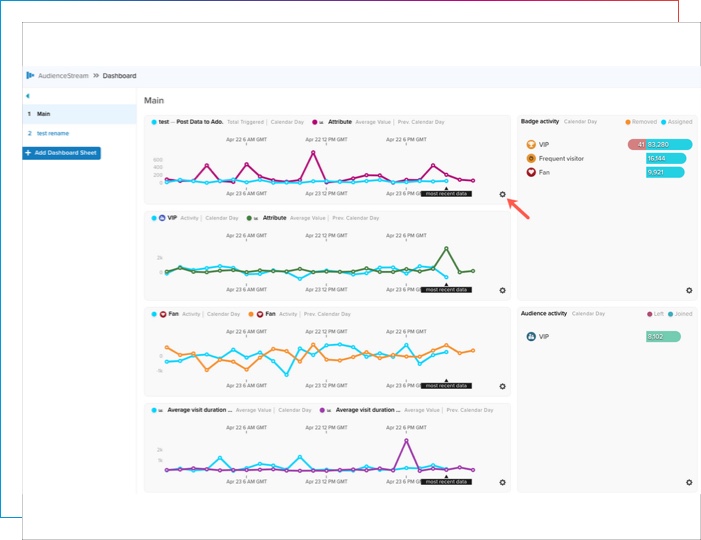Click VIP audience icon in Audience activity
Viewport: 701px width, 540px height.
tap(531, 337)
